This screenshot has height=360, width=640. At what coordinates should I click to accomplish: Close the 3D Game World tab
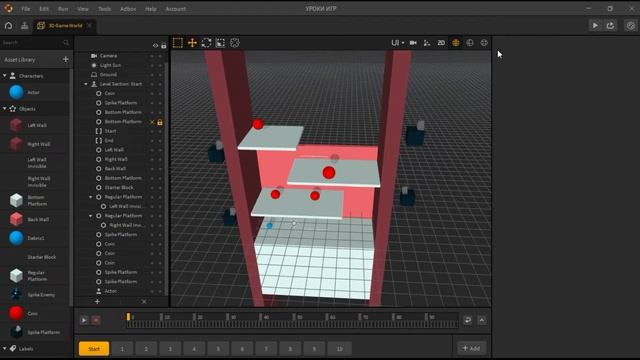tap(89, 25)
